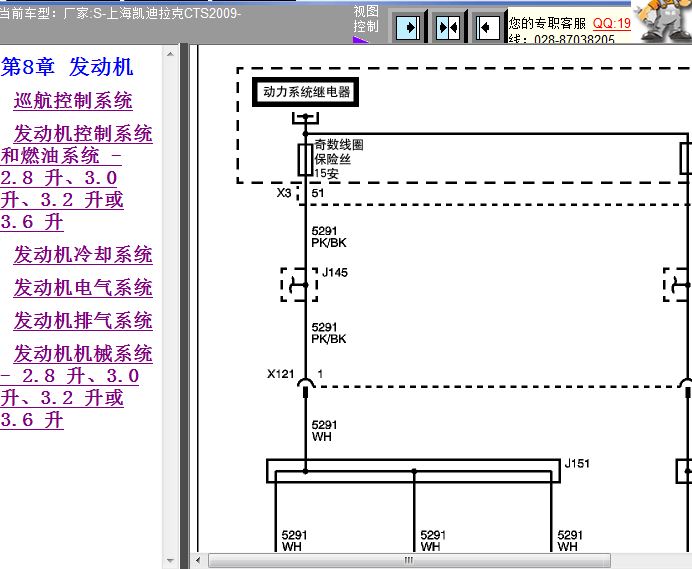Click the 动力系统继电器 component box
Viewport: 692px width, 569px height.
point(305,92)
